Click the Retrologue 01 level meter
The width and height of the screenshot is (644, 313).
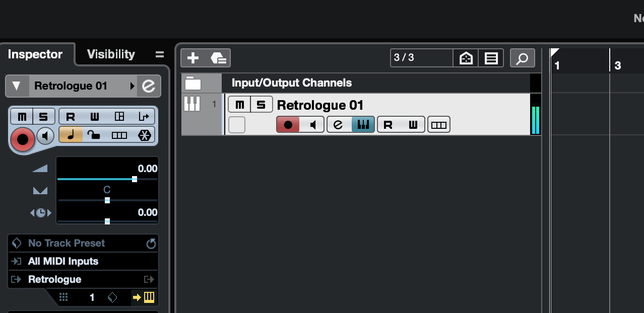point(535,120)
